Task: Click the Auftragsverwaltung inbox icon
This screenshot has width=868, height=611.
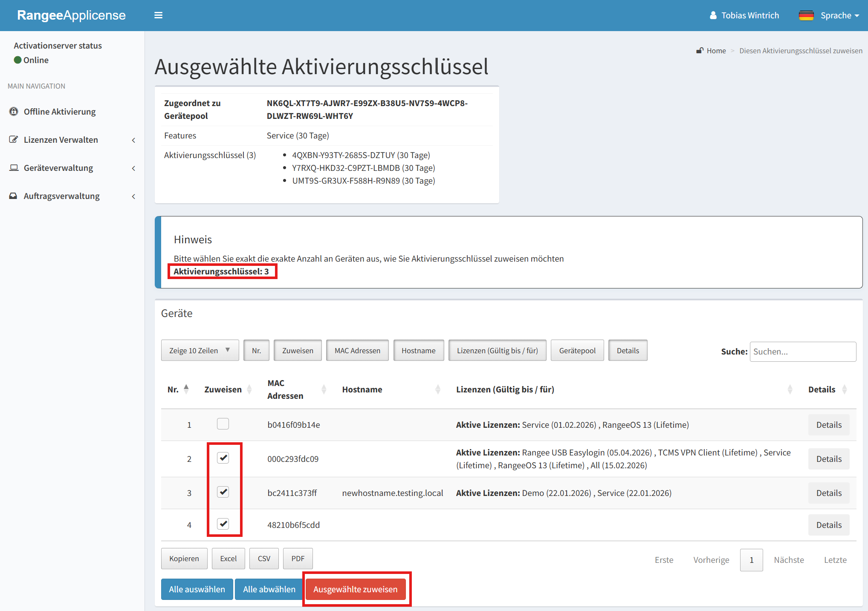Action: 14,196
